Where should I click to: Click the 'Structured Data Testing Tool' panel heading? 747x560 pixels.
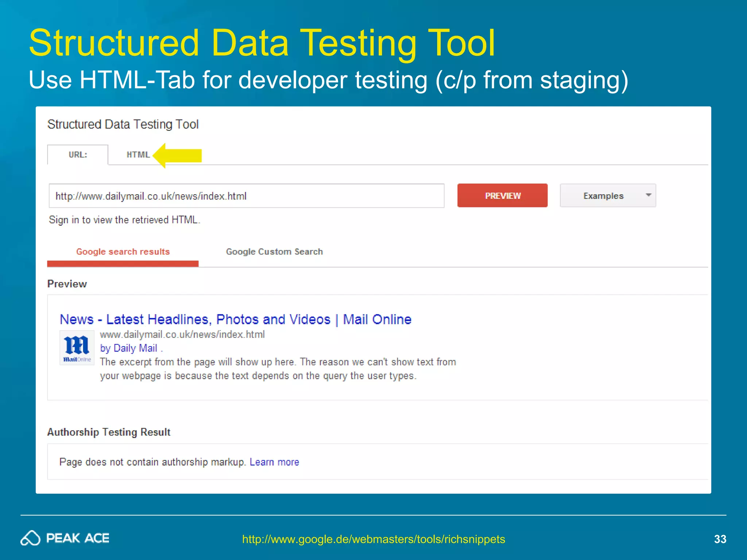click(123, 124)
